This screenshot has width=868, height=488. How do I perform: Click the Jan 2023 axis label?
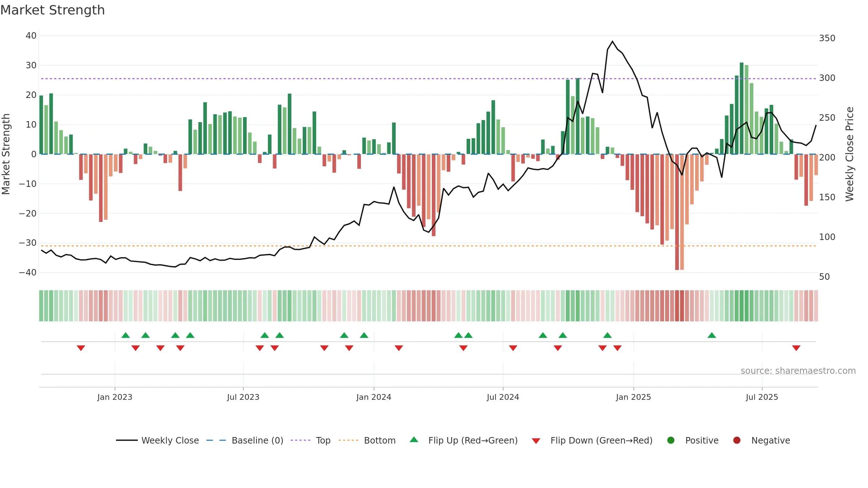[x=115, y=397]
